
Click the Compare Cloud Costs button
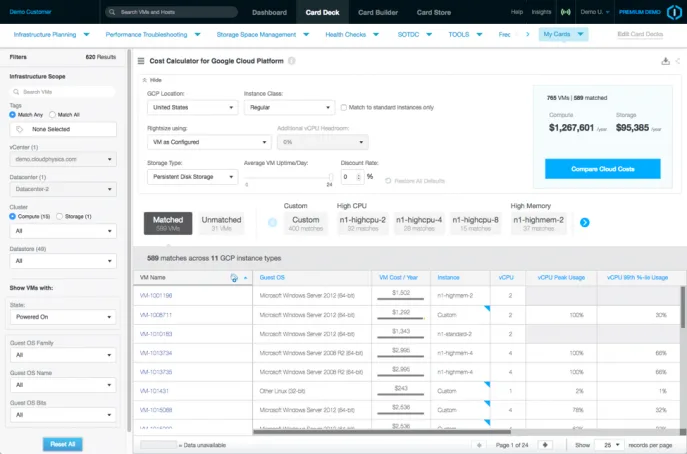[602, 169]
